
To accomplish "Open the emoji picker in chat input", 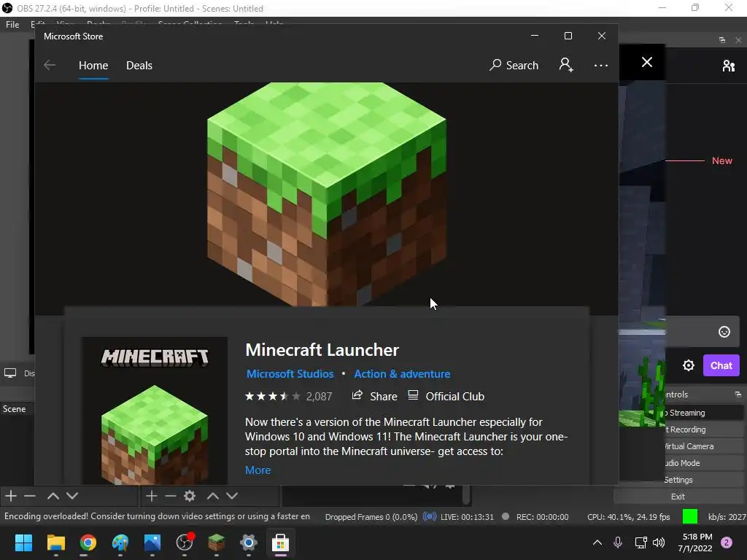I will [724, 332].
